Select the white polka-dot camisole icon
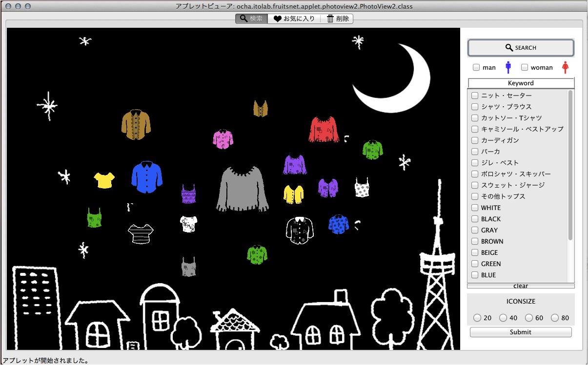The image size is (588, 365). (x=362, y=188)
